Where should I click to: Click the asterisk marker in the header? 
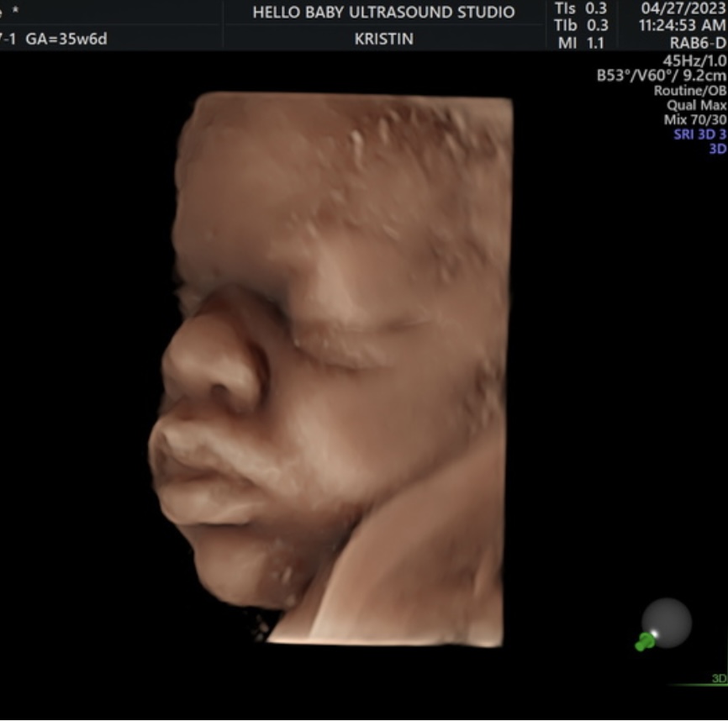pyautogui.click(x=14, y=12)
